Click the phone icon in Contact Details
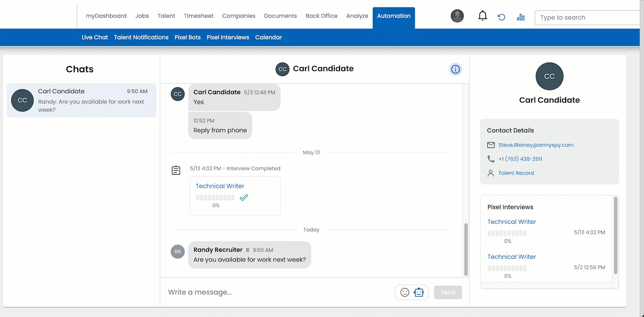The image size is (644, 317). [x=491, y=159]
